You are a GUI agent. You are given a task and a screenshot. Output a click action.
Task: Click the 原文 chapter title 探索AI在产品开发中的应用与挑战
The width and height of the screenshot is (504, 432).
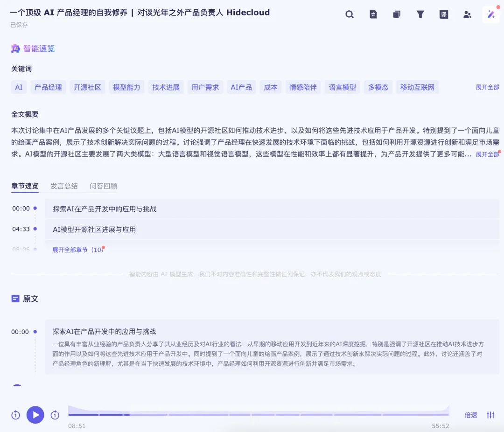click(x=104, y=331)
